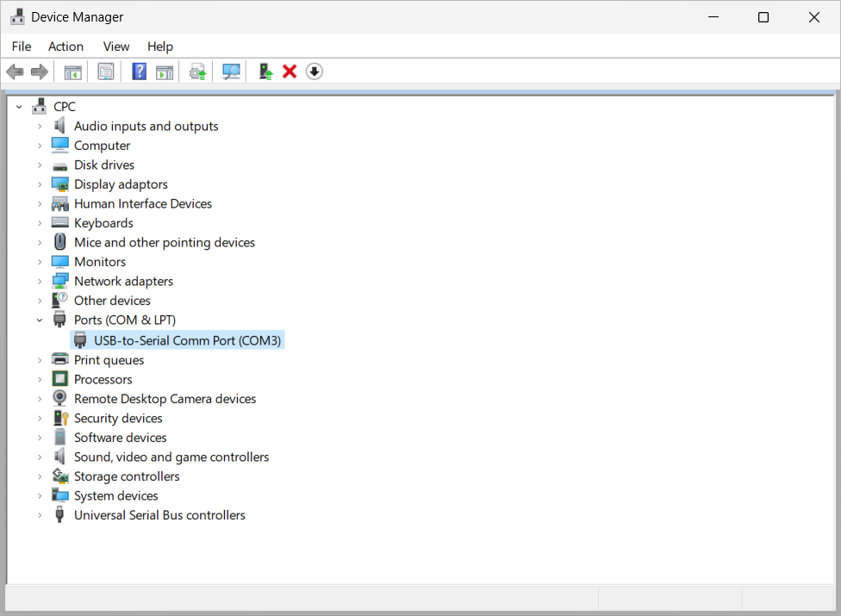
Task: Expand the Disk drives category
Action: point(39,165)
